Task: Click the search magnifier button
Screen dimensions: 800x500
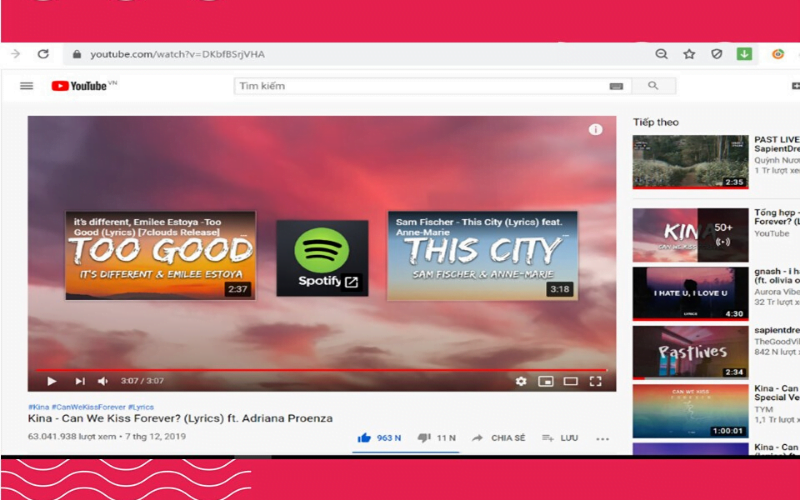Action: click(653, 86)
